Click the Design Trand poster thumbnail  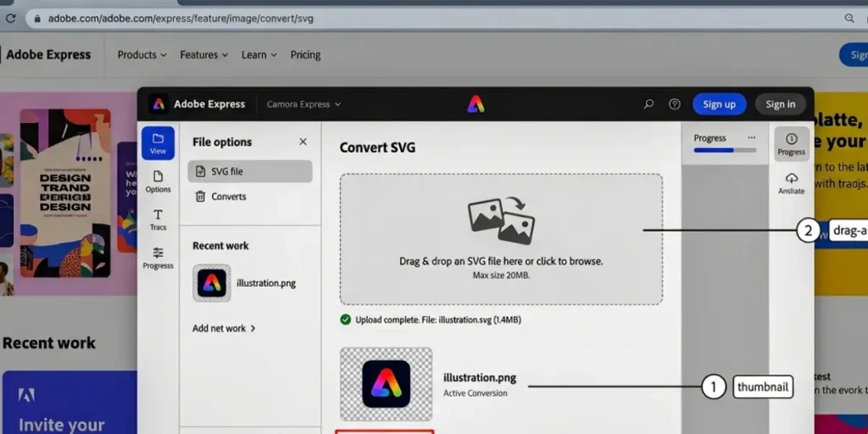tap(65, 192)
